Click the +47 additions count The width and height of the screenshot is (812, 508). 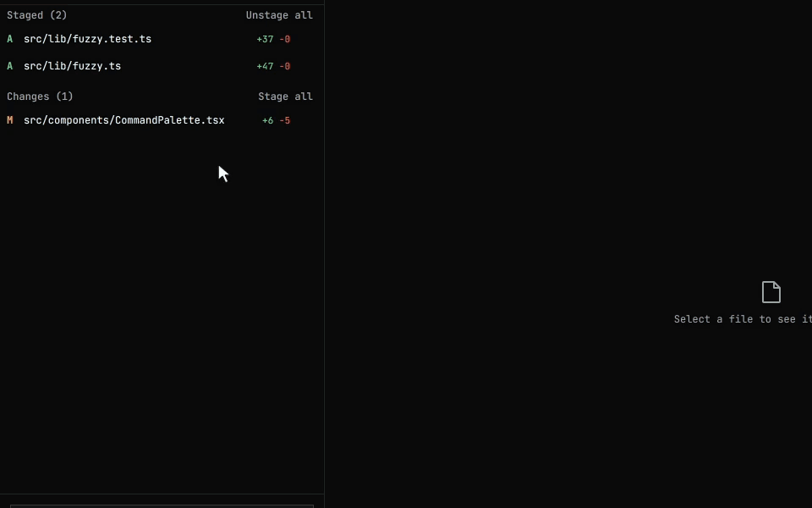265,66
